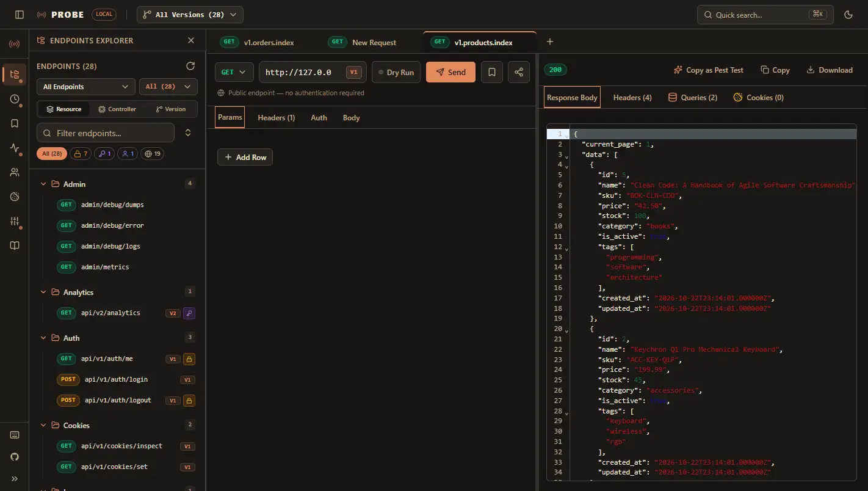The image size is (868, 491).
Task: Toggle the sidebar panel icon beside PROBE logo
Action: 20,15
